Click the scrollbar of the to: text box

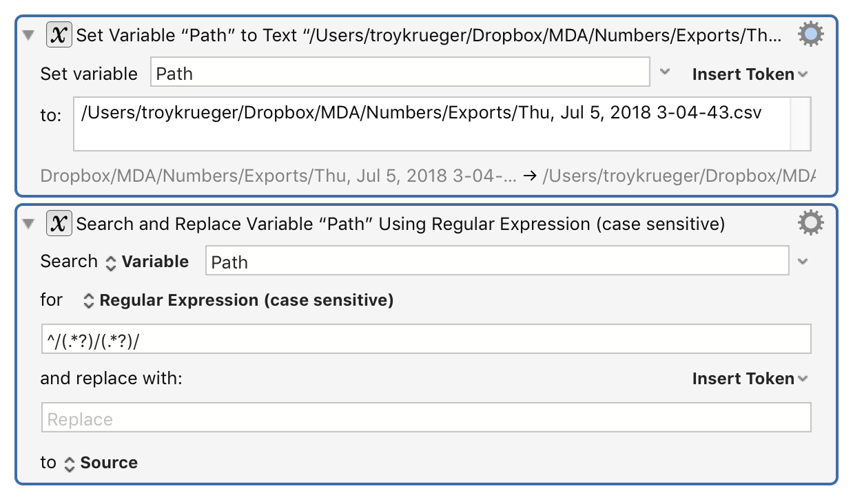(x=801, y=124)
